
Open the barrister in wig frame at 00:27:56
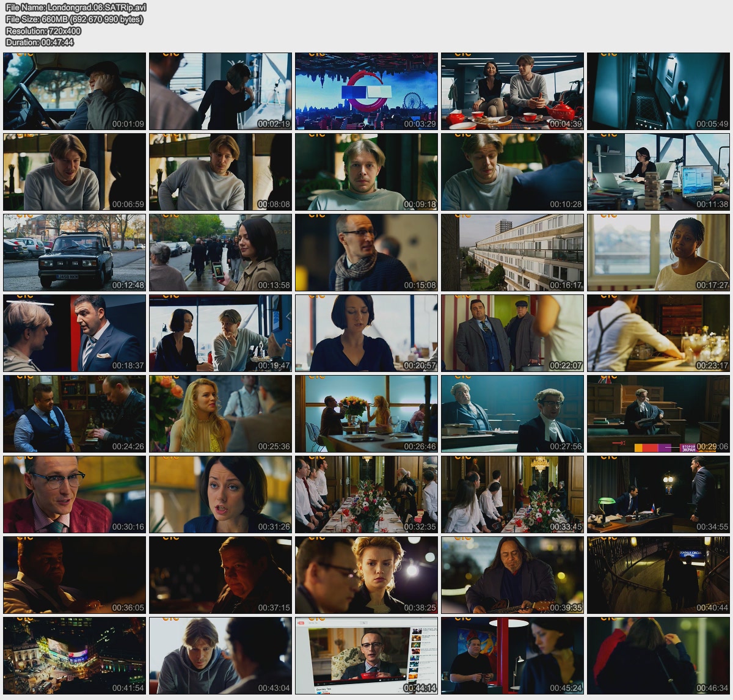512,414
